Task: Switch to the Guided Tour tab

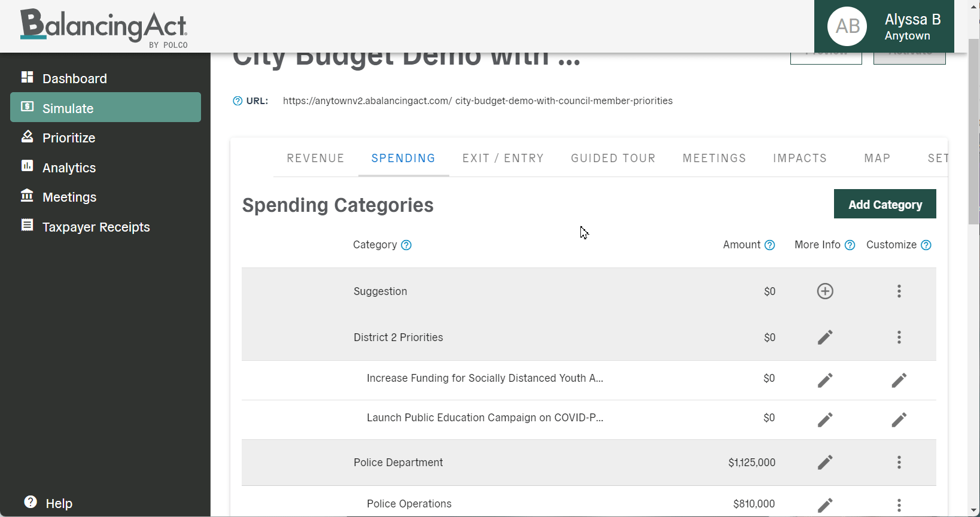Action: (613, 159)
